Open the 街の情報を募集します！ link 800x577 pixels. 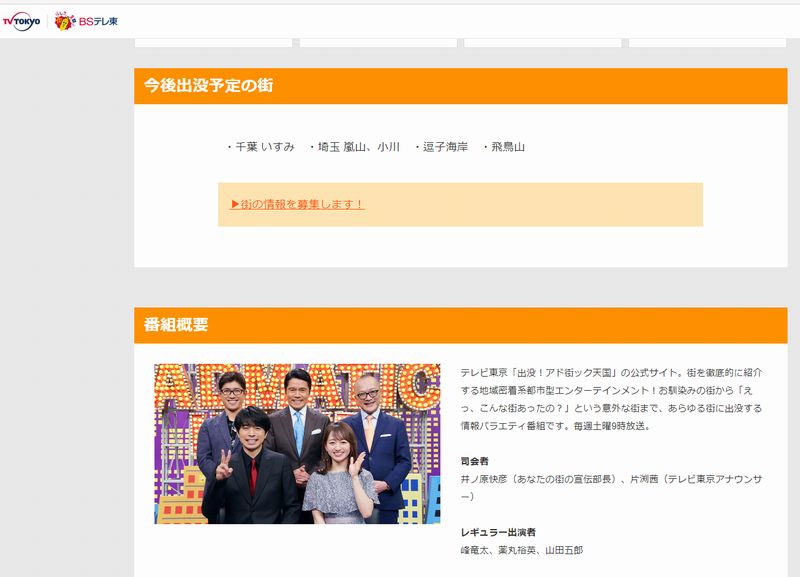[x=297, y=204]
